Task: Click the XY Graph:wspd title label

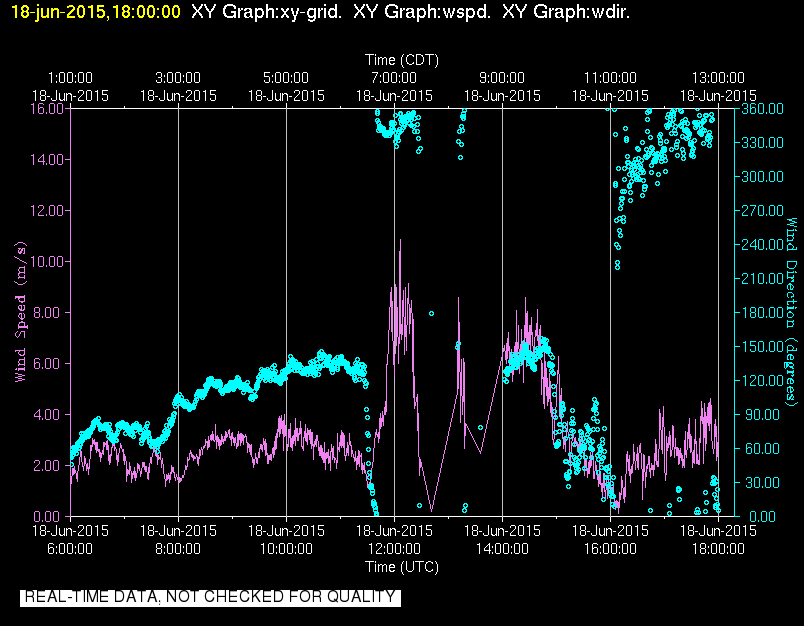Action: tap(421, 12)
